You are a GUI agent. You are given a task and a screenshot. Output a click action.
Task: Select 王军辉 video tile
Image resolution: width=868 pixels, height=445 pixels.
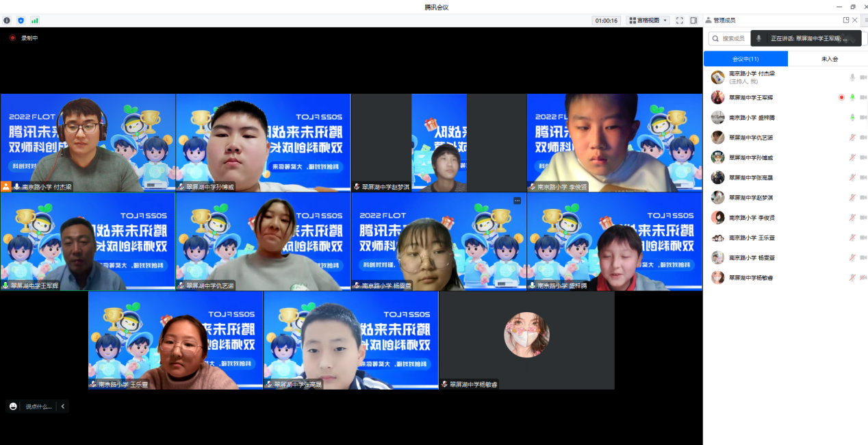pyautogui.click(x=88, y=242)
